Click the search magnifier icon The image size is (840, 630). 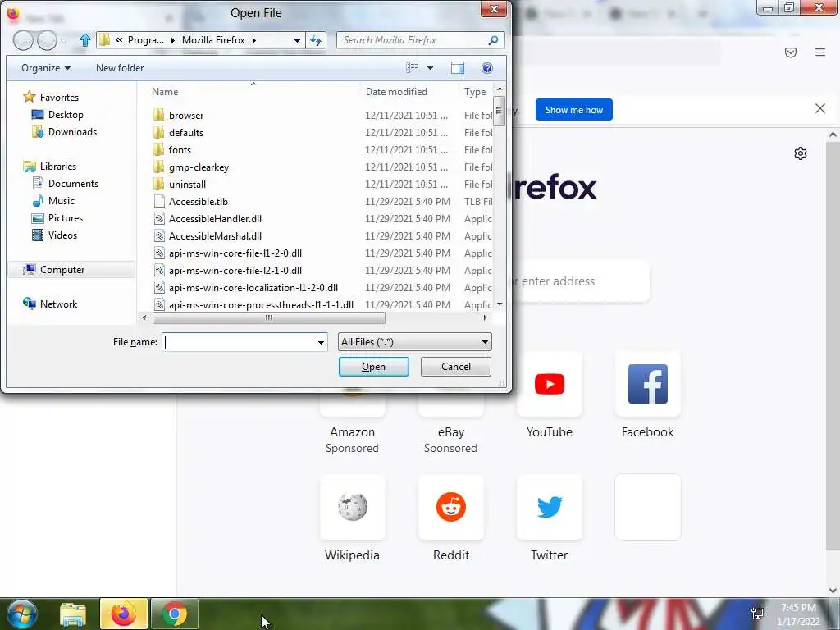[493, 40]
